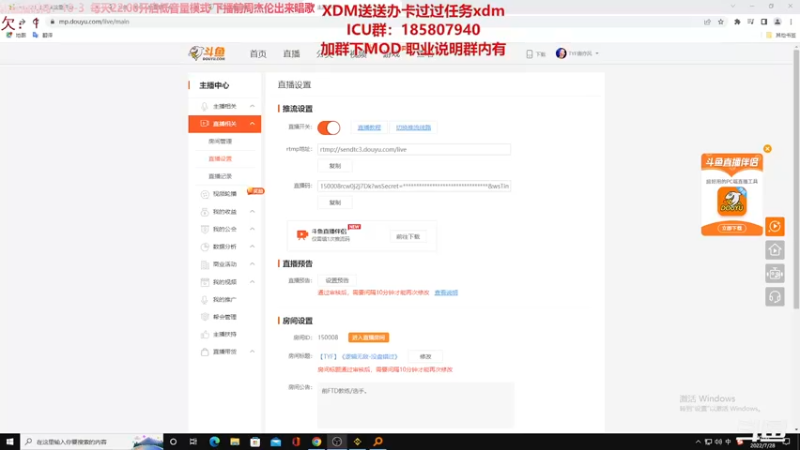800x450 pixels.
Task: Click the 主播相关 microphone icon in sidebar
Action: pyautogui.click(x=205, y=106)
